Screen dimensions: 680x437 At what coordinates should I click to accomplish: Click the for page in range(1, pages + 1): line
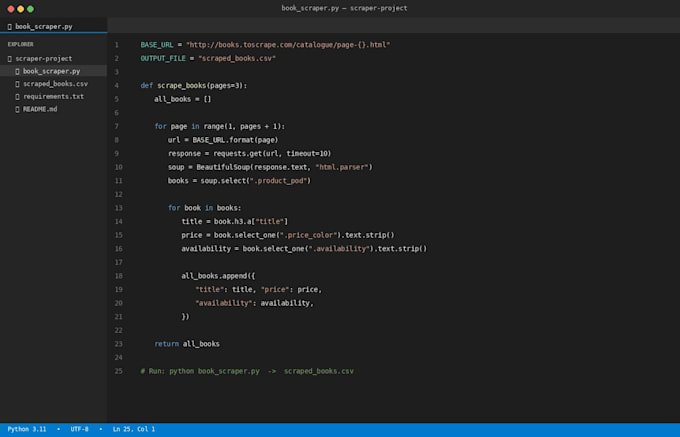[219, 126]
